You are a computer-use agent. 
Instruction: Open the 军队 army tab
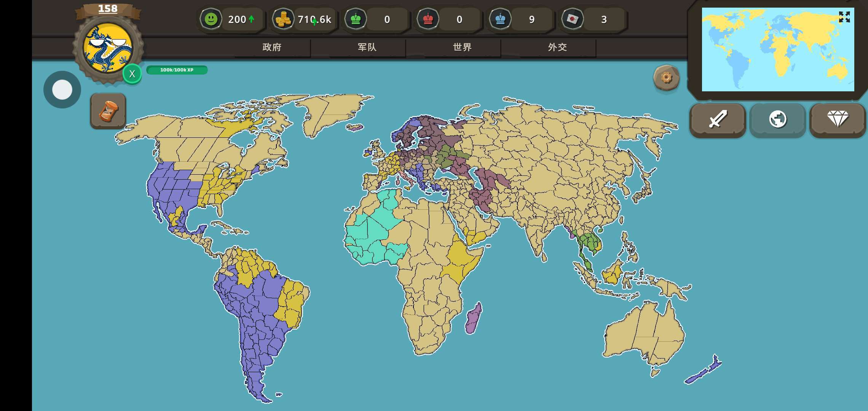coord(367,47)
